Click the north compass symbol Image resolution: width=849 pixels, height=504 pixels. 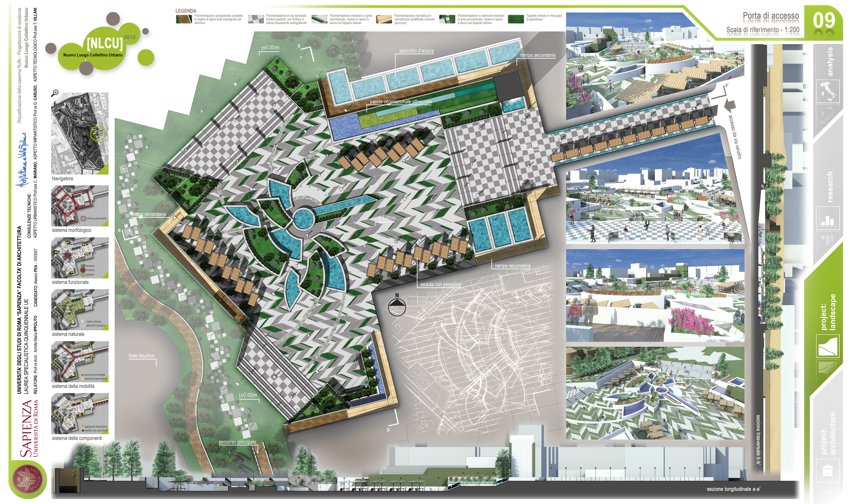(x=396, y=304)
